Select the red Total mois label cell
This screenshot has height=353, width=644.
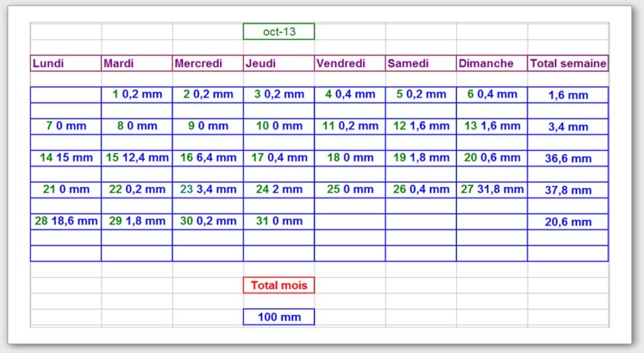(279, 286)
